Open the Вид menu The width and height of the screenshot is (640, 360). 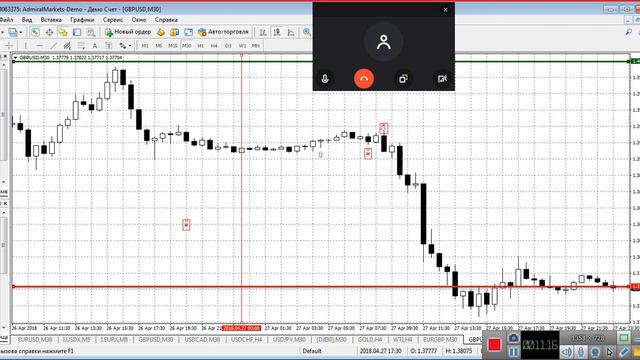coord(27,20)
